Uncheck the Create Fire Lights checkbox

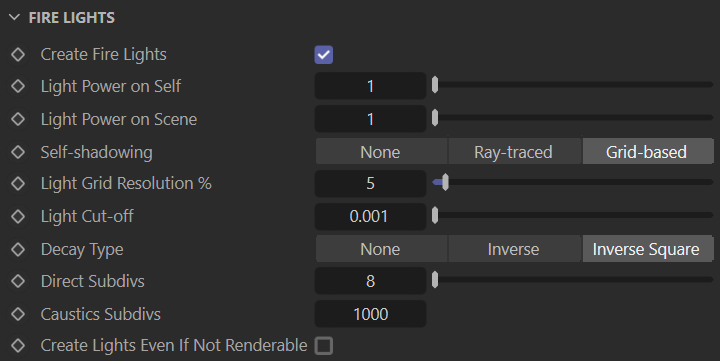[x=324, y=55]
